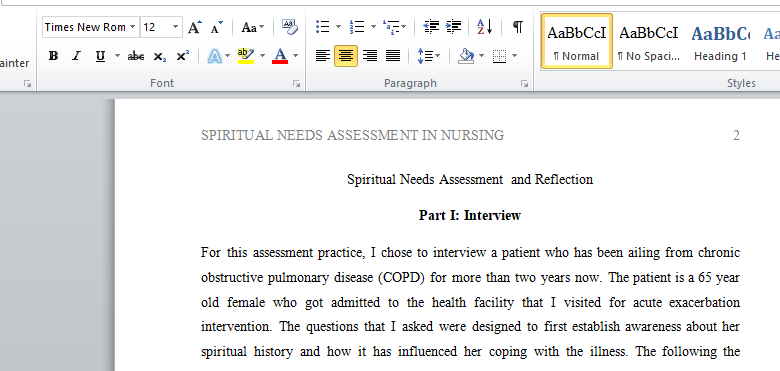Align text right

pyautogui.click(x=370, y=56)
